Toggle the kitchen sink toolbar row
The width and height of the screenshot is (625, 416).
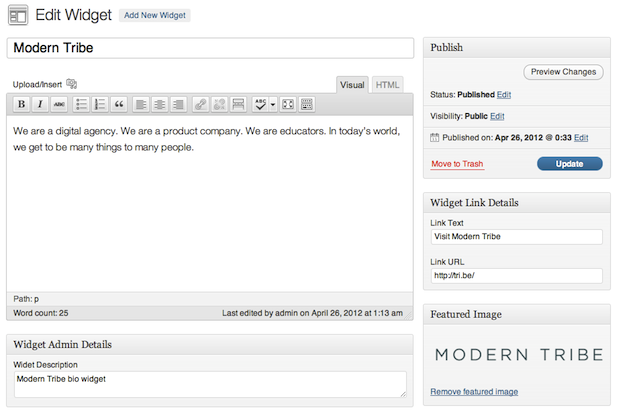tap(307, 104)
